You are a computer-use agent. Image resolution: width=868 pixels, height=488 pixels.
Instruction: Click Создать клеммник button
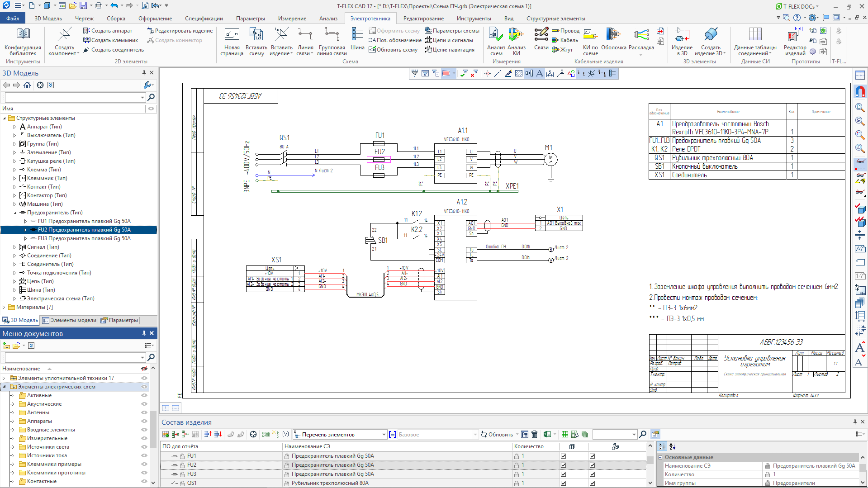tap(111, 40)
